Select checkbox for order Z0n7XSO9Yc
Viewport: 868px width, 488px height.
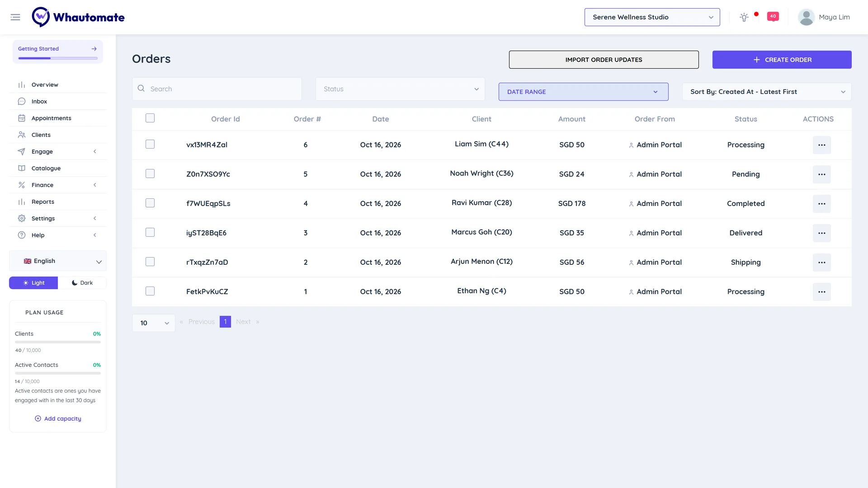coord(150,174)
